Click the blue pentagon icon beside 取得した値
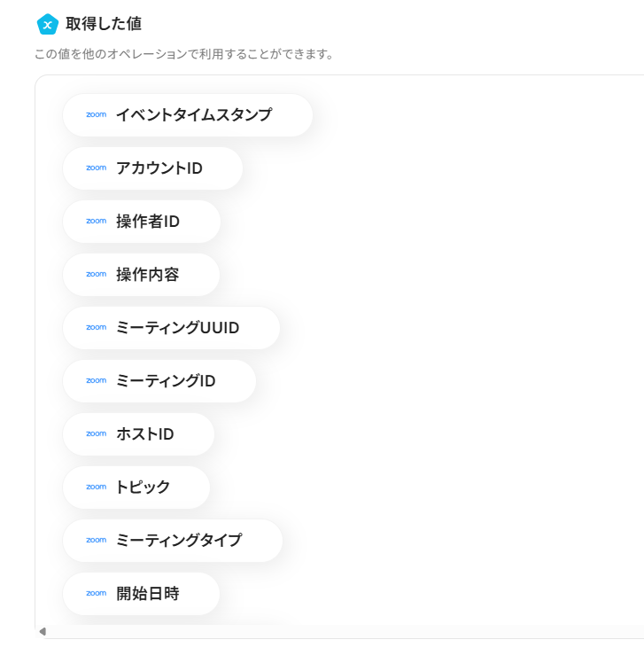This screenshot has width=644, height=663. [x=47, y=24]
